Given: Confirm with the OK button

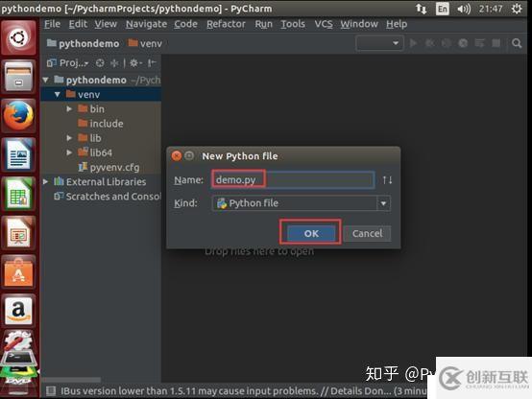Looking at the screenshot, I should pos(311,234).
